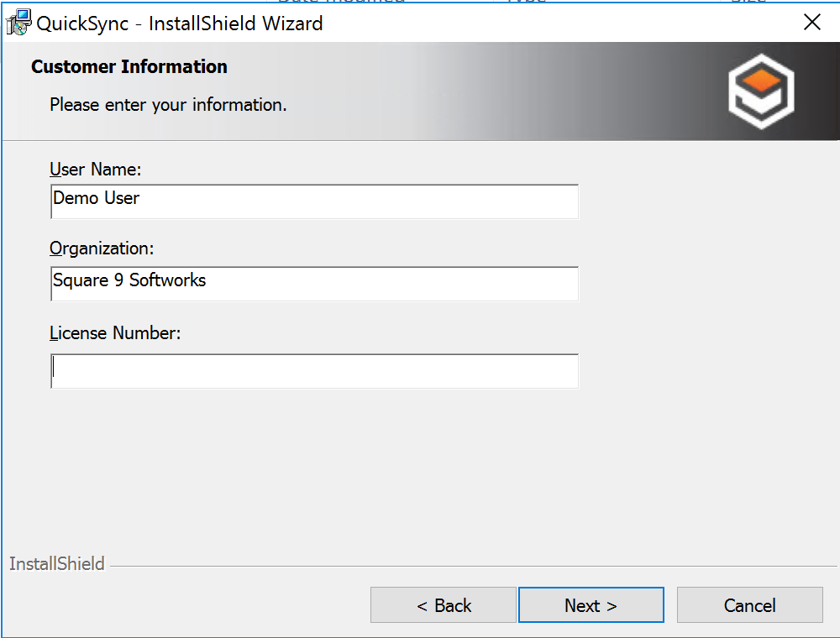Click "Please enter your information." text

pos(168,104)
